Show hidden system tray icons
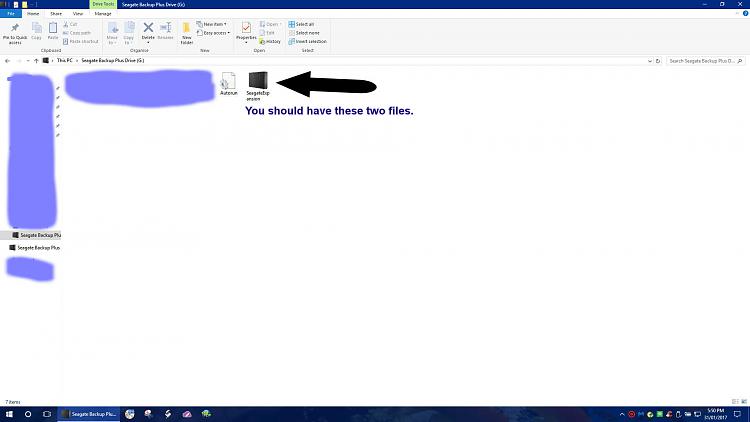The height and width of the screenshot is (422, 750). (x=622, y=414)
